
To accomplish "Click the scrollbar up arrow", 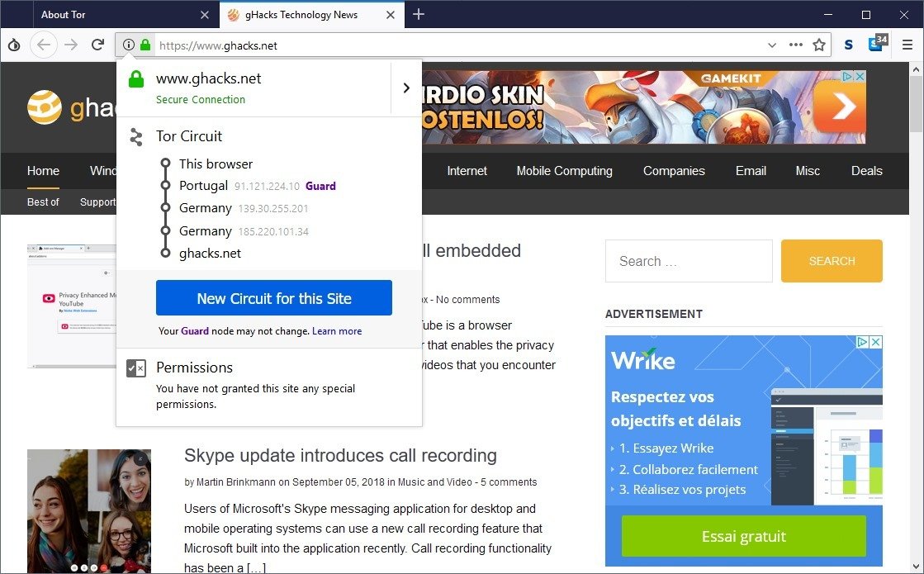I will pos(916,69).
